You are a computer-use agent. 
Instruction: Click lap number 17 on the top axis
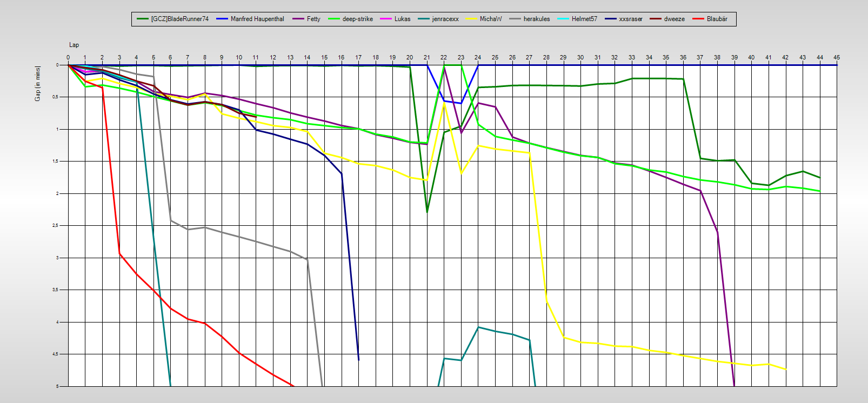(358, 57)
